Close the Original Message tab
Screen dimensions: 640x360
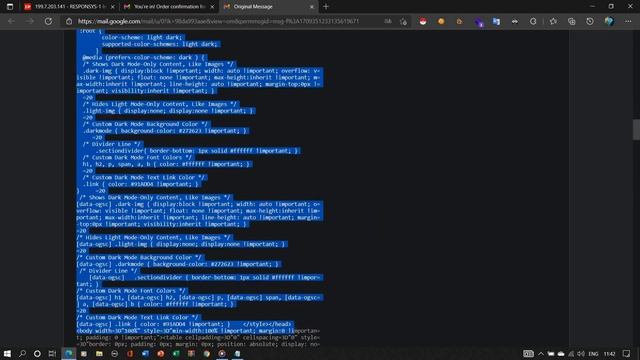click(x=311, y=7)
